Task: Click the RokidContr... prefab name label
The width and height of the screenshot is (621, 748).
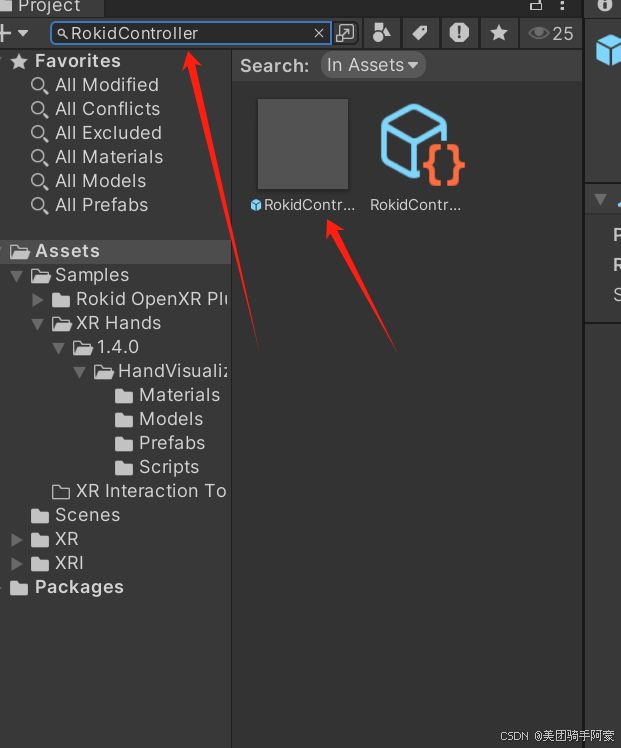Action: click(309, 205)
